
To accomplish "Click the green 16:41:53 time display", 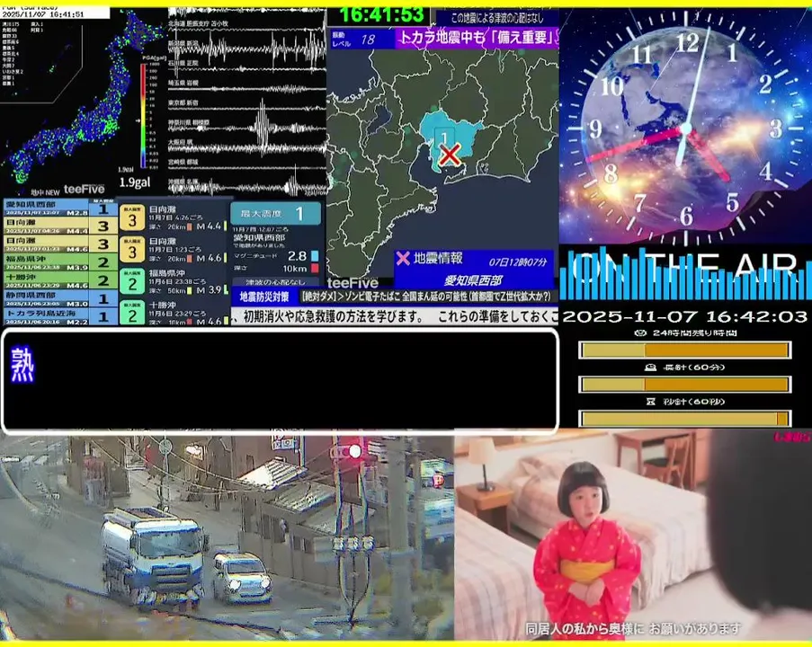I will (x=382, y=15).
